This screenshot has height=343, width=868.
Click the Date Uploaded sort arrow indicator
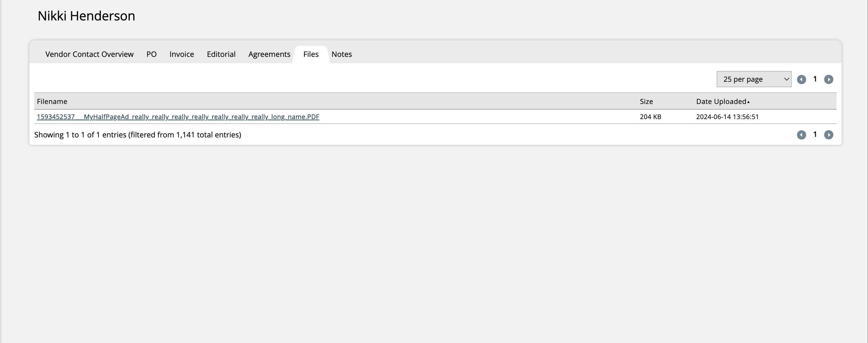point(748,102)
